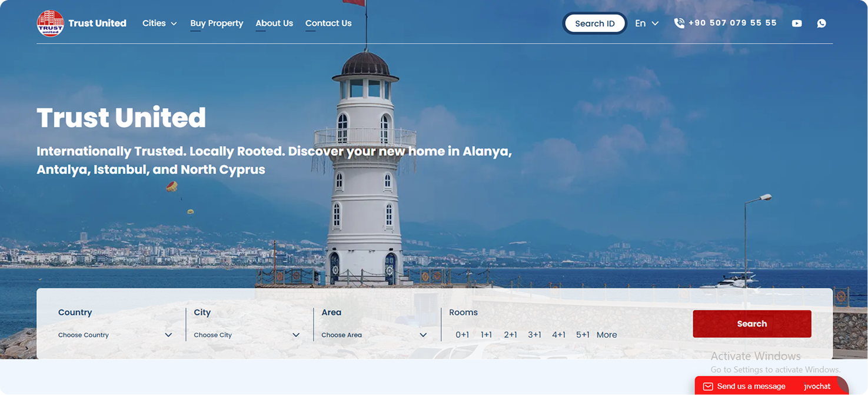The image size is (868, 395).
Task: Open the About Us page
Action: [x=274, y=24]
